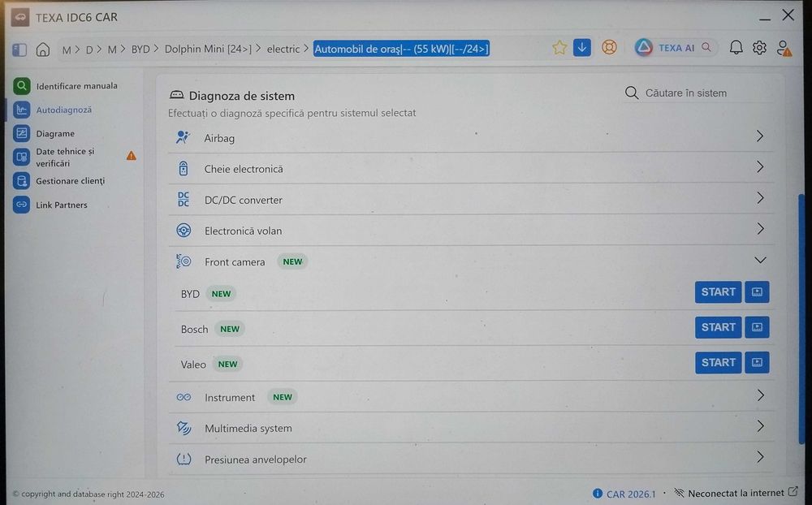
Task: Select Automobil de oraș (55 kW) breadcrumb
Action: point(401,49)
